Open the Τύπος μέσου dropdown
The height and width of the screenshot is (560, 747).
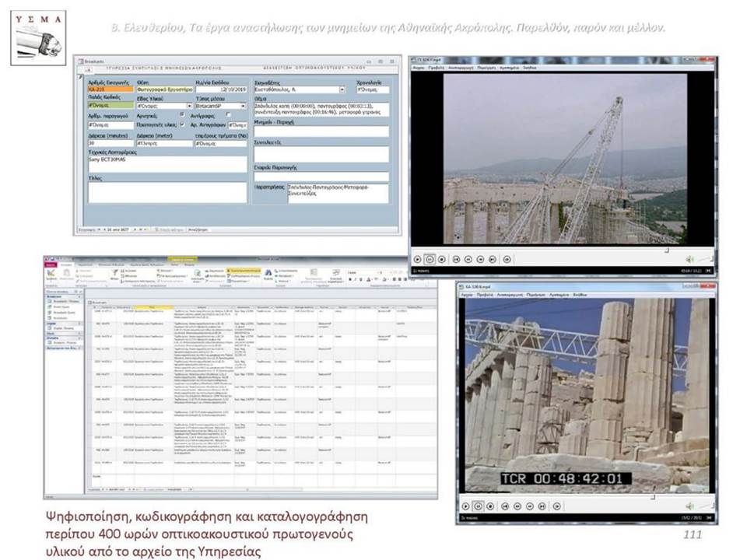pyautogui.click(x=244, y=106)
